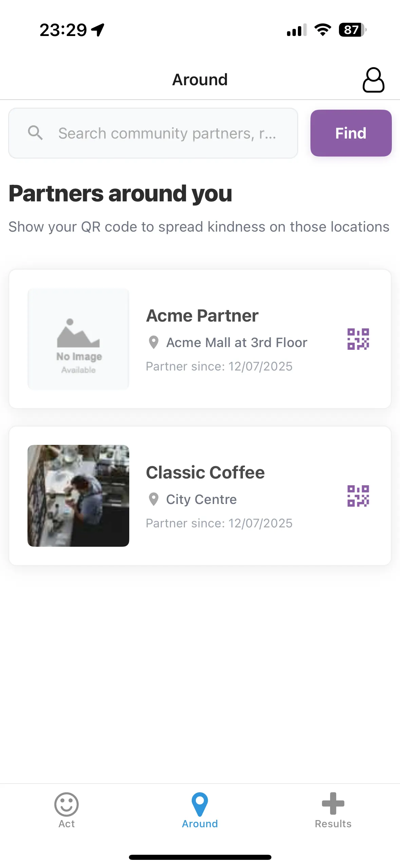Tap the location pin beside Acme Mall
This screenshot has height=868, width=400.
(154, 343)
